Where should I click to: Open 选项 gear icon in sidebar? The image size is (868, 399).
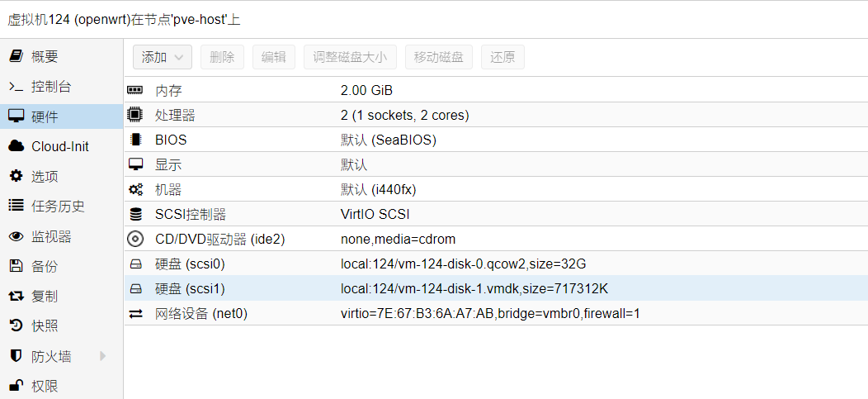pos(16,176)
